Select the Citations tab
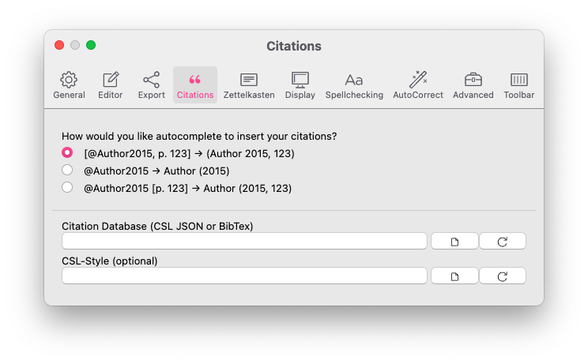Image resolution: width=588 pixels, height=364 pixels. pos(195,85)
